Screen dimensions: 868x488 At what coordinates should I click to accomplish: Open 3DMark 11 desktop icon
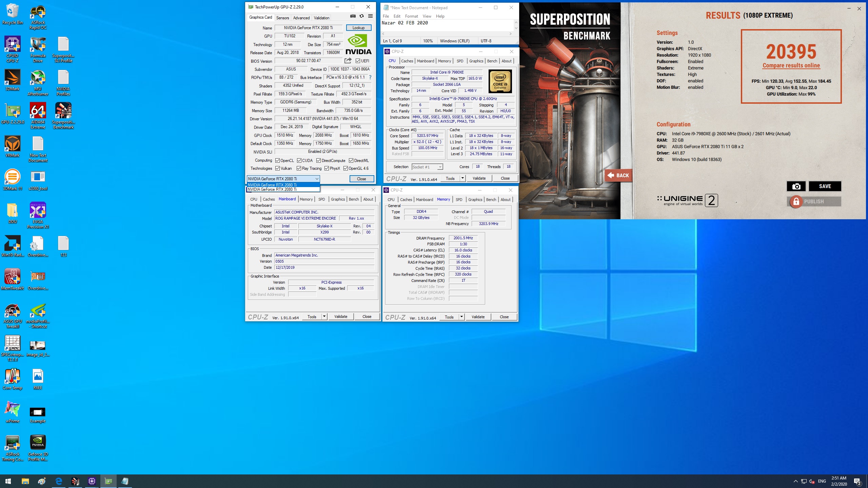(13, 180)
